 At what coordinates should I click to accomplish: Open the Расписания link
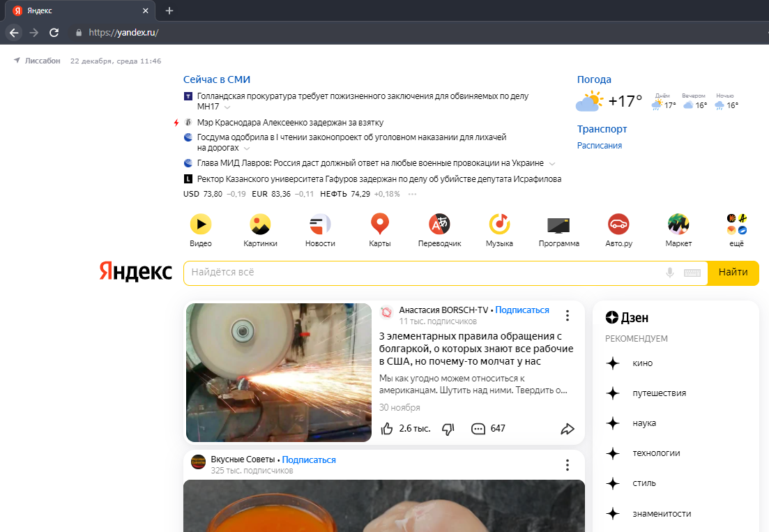click(600, 146)
